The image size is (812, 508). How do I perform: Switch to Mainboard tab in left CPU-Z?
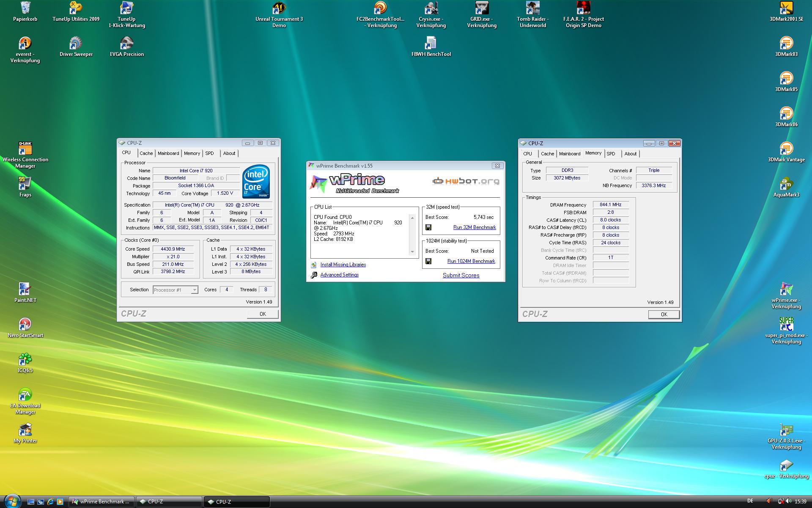168,153
